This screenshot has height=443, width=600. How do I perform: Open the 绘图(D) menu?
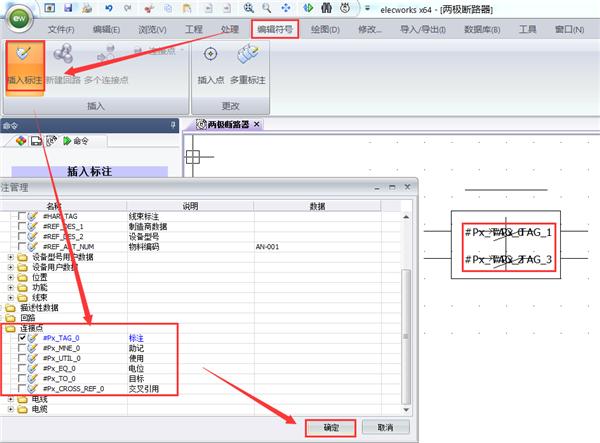[x=325, y=29]
